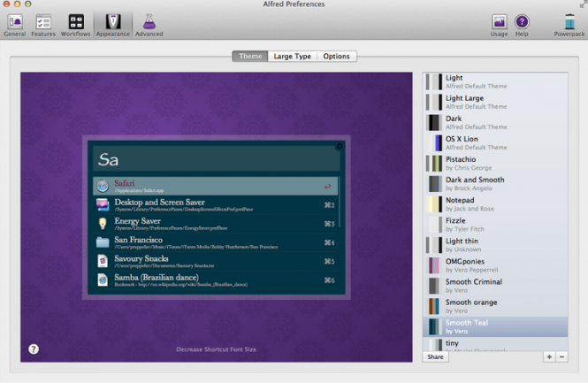
Task: Open the Workflows preferences pane
Action: (76, 26)
